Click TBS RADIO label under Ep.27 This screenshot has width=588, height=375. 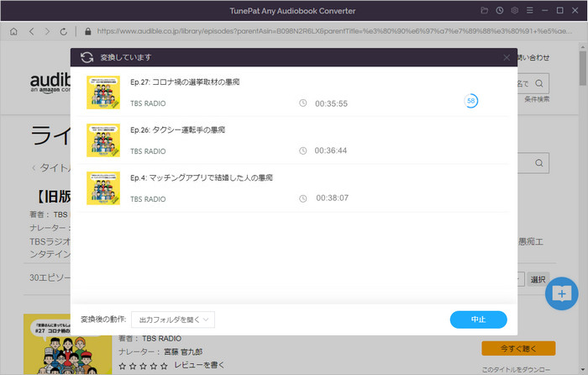pyautogui.click(x=148, y=103)
